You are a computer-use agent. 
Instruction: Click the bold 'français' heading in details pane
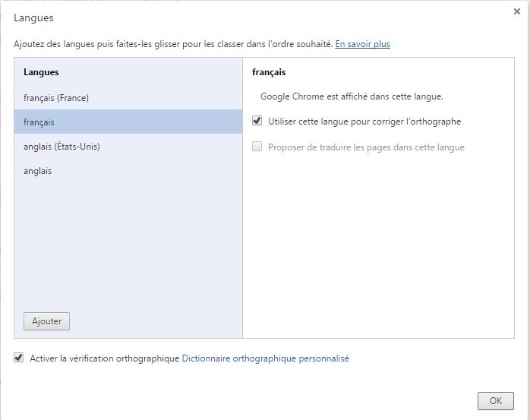[269, 72]
